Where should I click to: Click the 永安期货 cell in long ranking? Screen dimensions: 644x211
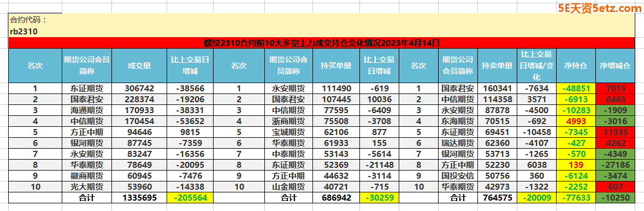pyautogui.click(x=288, y=88)
